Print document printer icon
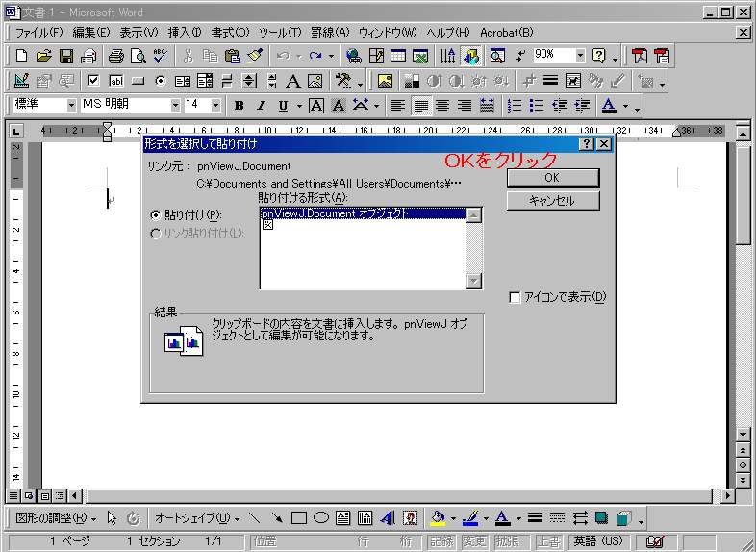 115,56
